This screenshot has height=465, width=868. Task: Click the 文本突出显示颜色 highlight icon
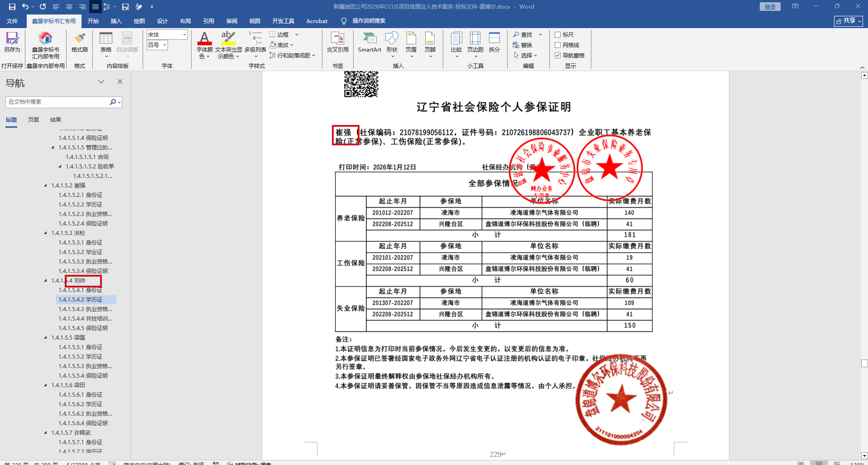[229, 45]
